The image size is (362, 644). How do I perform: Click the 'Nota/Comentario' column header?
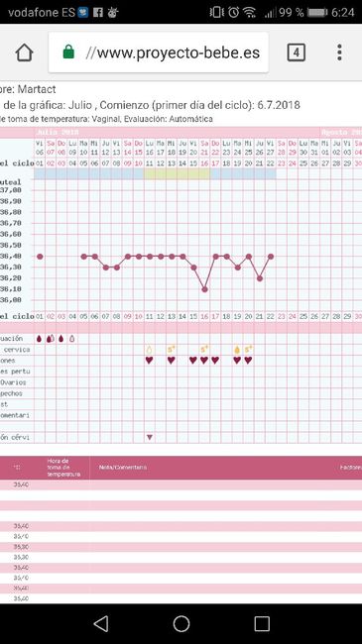click(x=122, y=467)
